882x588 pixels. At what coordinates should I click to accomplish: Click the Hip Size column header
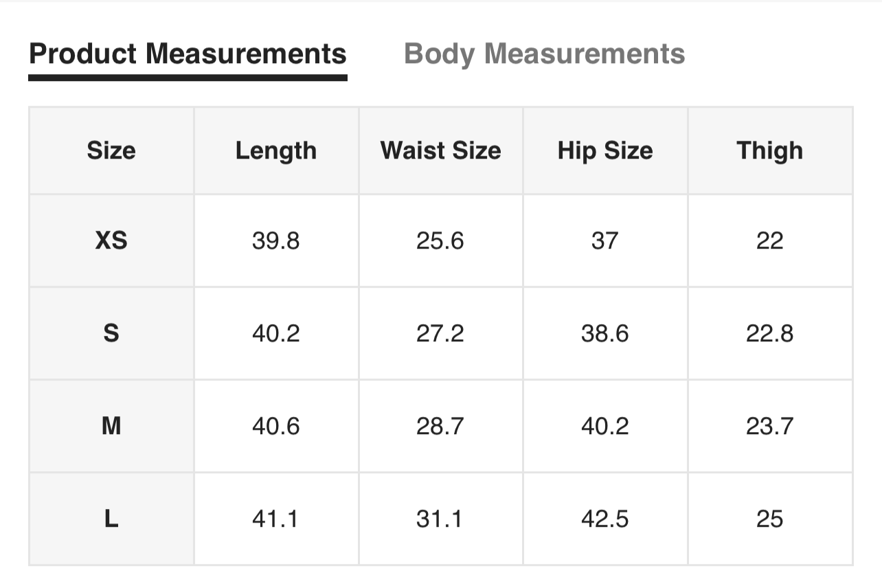604,150
